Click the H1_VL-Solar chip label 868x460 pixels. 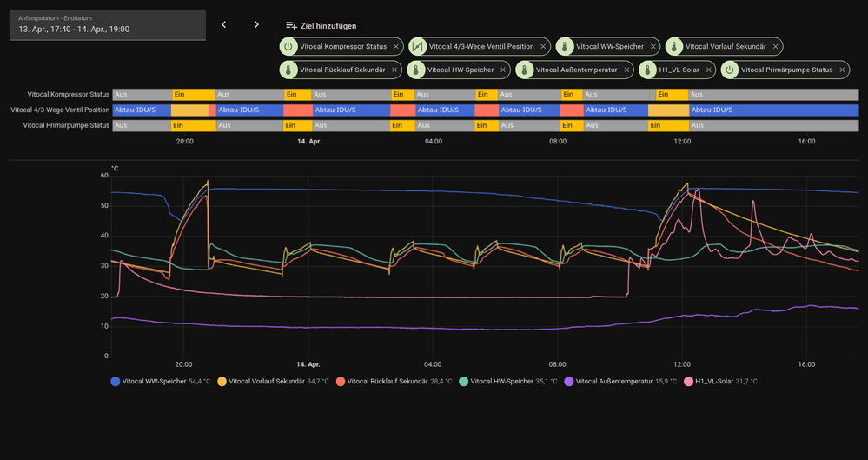[x=679, y=70]
